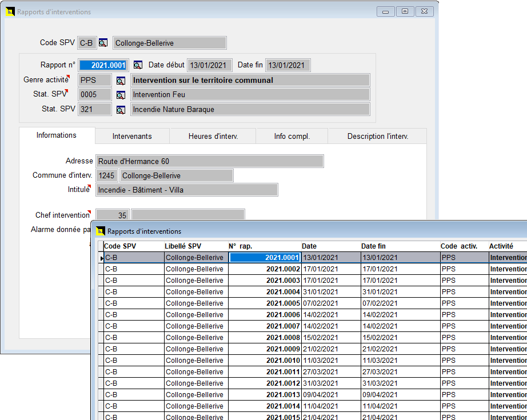527x420 pixels.
Task: Show the Info compl. tab
Action: [x=292, y=137]
